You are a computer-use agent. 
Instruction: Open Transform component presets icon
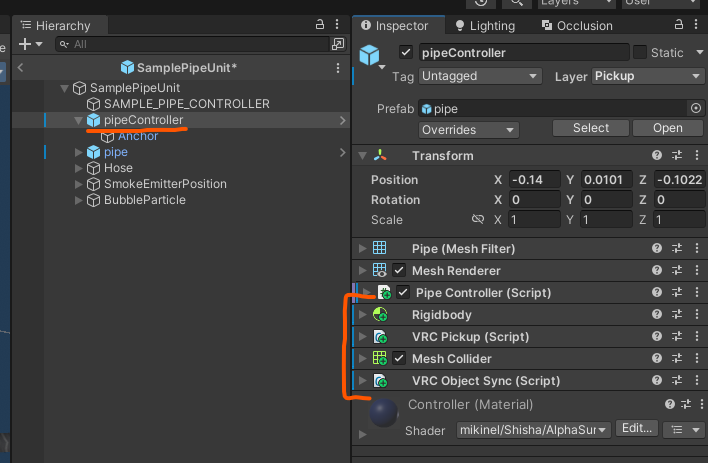tap(677, 155)
